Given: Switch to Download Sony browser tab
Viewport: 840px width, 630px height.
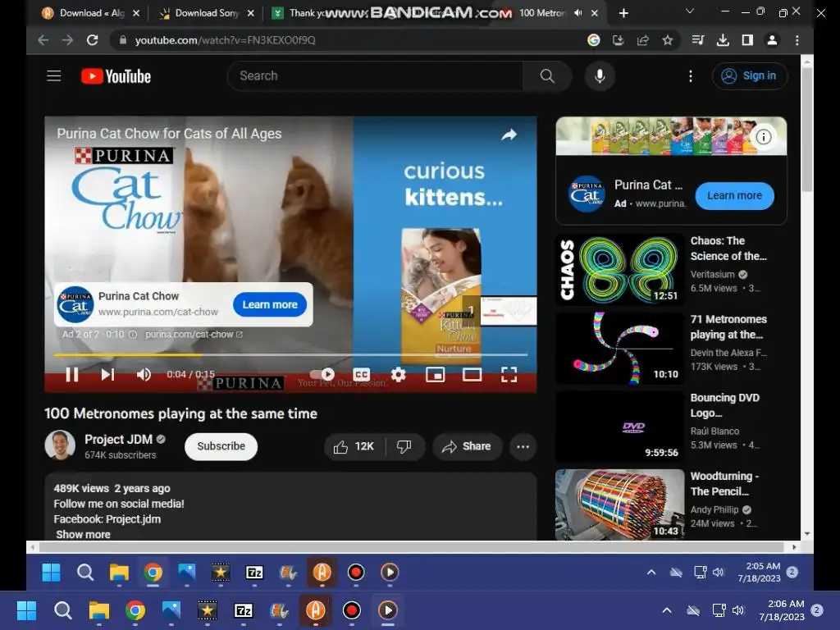Looking at the screenshot, I should pos(206,13).
